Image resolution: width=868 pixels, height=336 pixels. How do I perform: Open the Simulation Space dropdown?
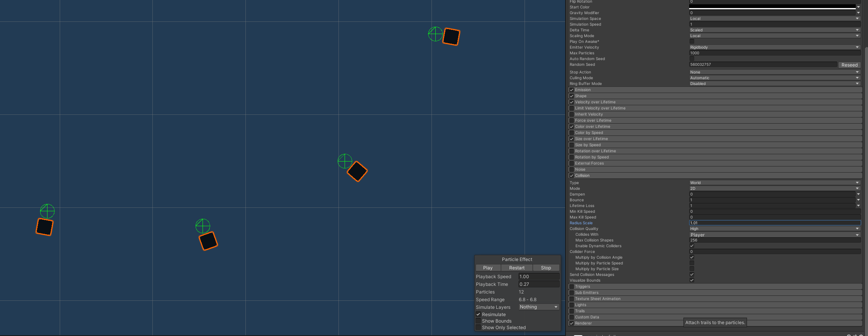click(x=774, y=18)
